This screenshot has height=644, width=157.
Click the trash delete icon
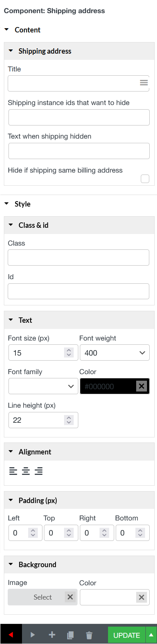[x=89, y=635]
